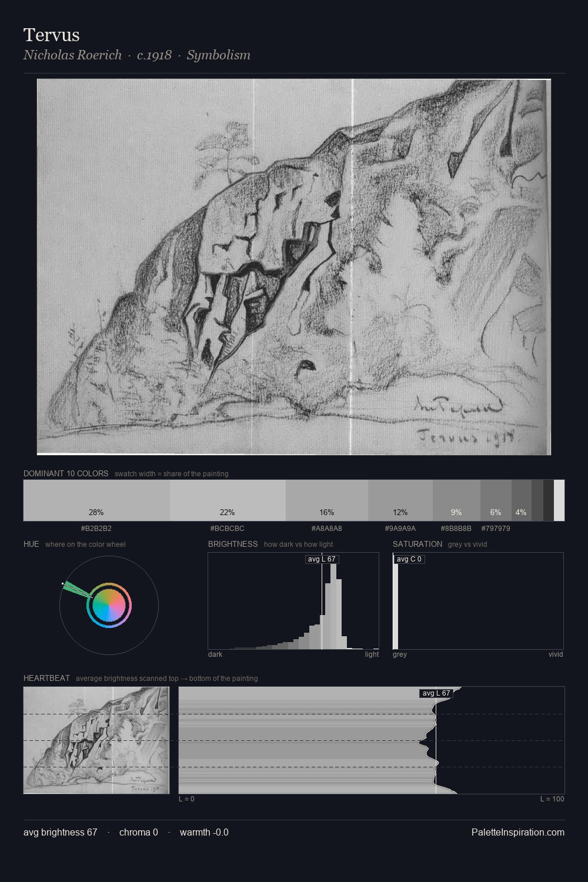The image size is (588, 882).
Task: Choose the #797979 6% swatch
Action: tap(496, 500)
